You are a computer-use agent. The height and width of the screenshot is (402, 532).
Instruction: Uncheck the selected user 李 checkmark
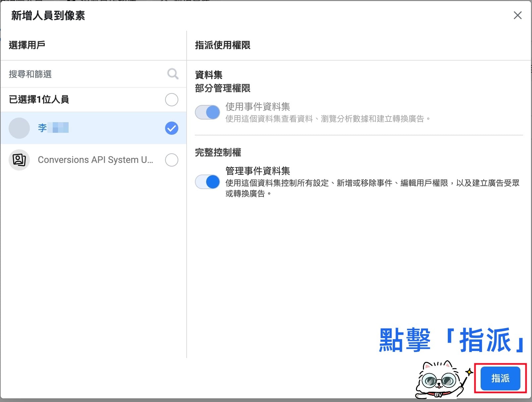tap(172, 128)
